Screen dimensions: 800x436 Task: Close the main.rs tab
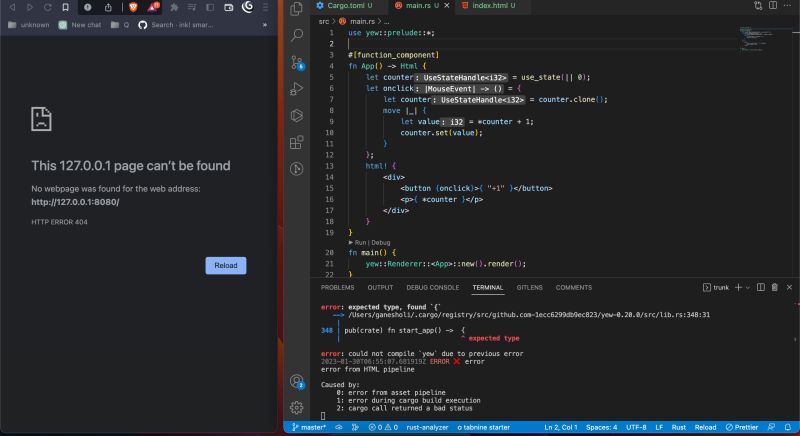click(x=447, y=6)
